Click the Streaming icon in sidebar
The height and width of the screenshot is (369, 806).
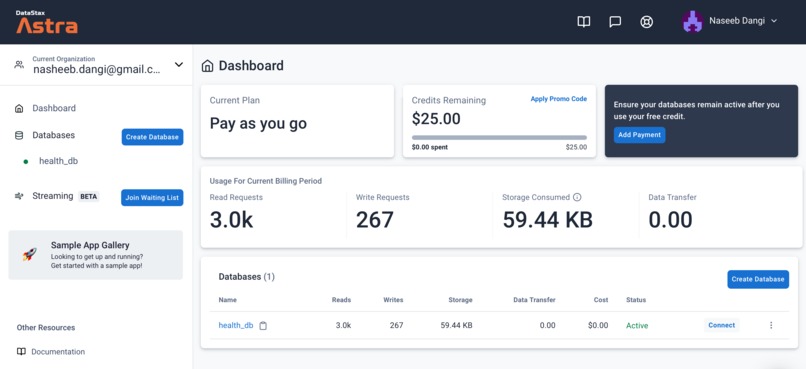pos(19,196)
